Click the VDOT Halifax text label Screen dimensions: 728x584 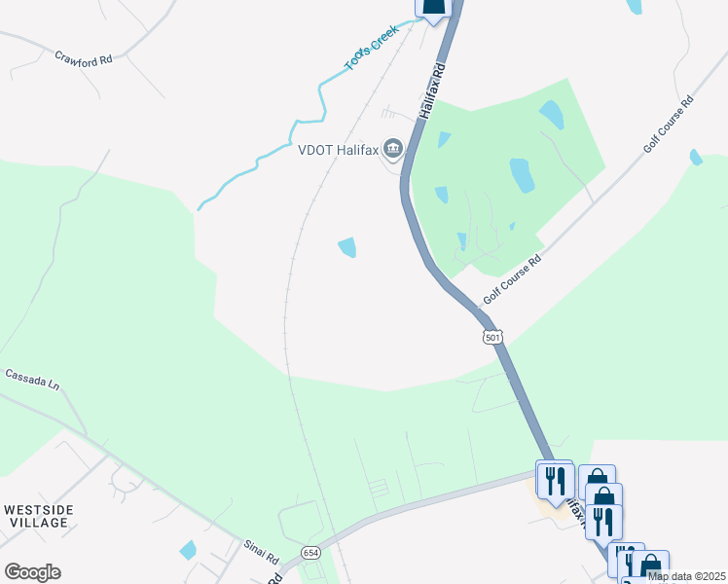coord(338,150)
